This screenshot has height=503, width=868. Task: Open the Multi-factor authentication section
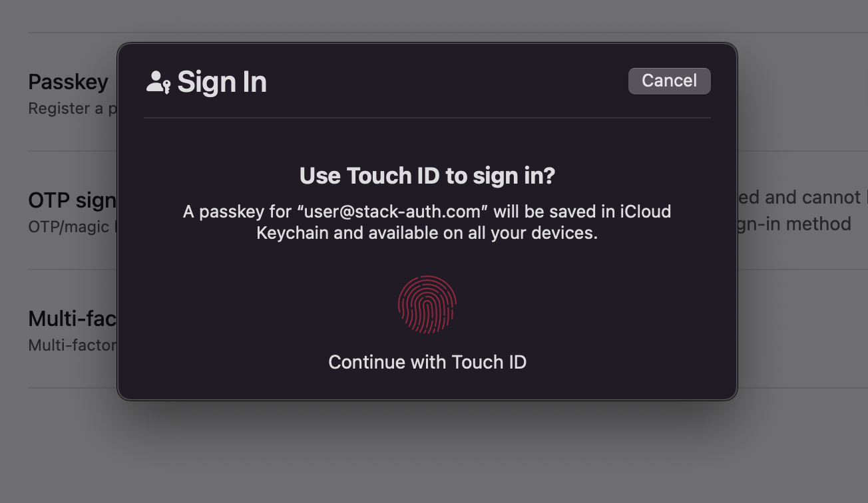click(69, 319)
